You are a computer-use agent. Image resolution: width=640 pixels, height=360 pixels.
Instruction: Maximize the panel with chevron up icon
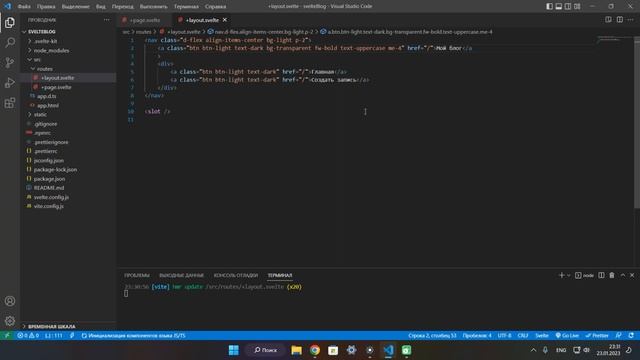tap(623, 276)
